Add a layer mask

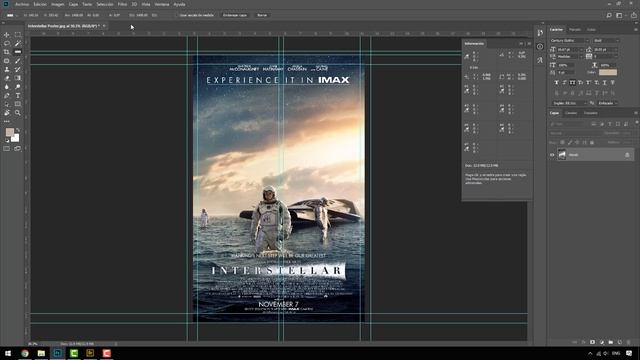point(593,342)
